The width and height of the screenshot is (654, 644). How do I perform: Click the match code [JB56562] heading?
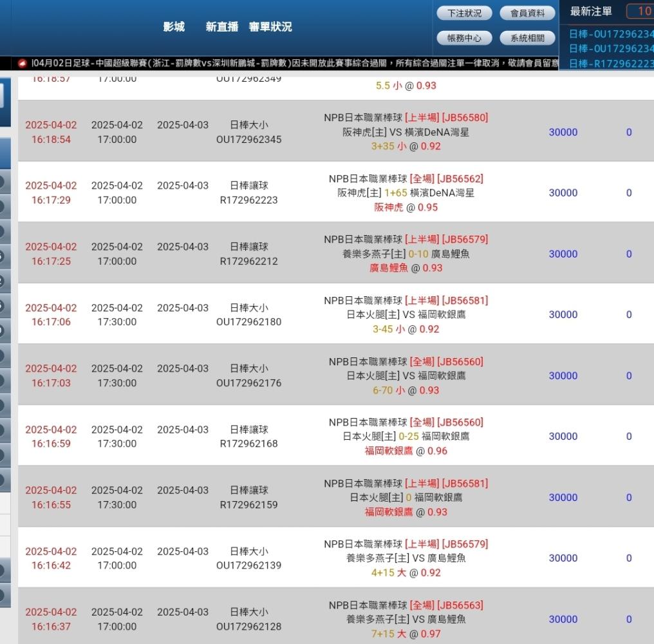pos(460,178)
